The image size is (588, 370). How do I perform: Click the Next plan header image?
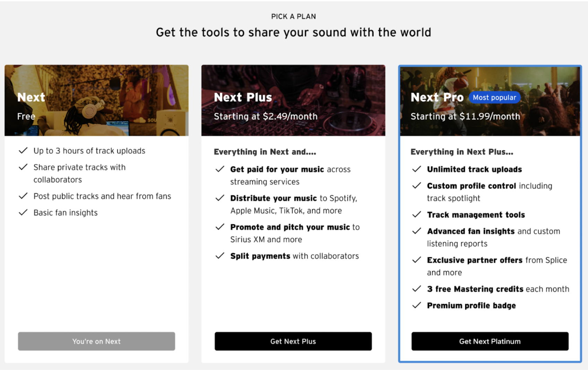tap(96, 100)
